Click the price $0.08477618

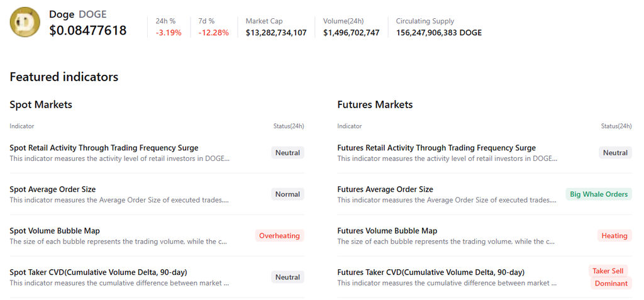tap(88, 30)
